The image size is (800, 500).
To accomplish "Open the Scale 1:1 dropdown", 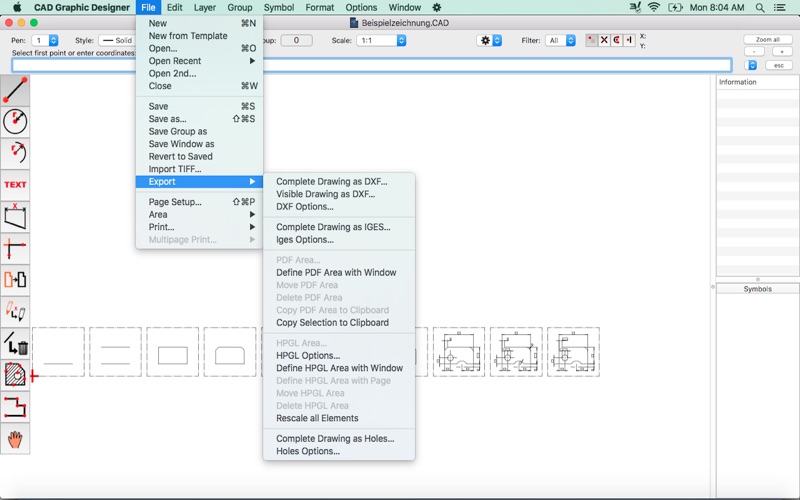I will pyautogui.click(x=381, y=40).
